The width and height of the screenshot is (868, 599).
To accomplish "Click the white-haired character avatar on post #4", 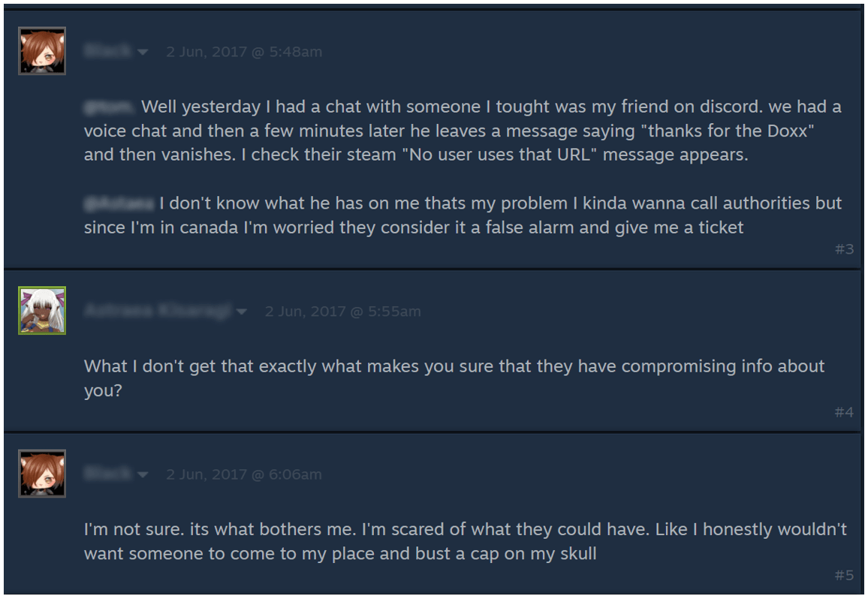I will point(42,309).
